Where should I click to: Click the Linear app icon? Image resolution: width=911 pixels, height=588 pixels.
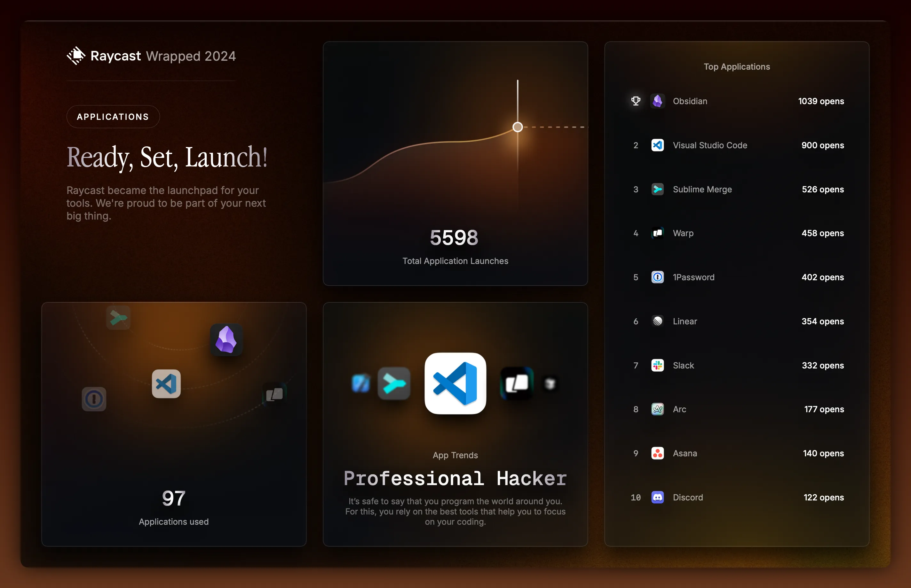coord(657,321)
